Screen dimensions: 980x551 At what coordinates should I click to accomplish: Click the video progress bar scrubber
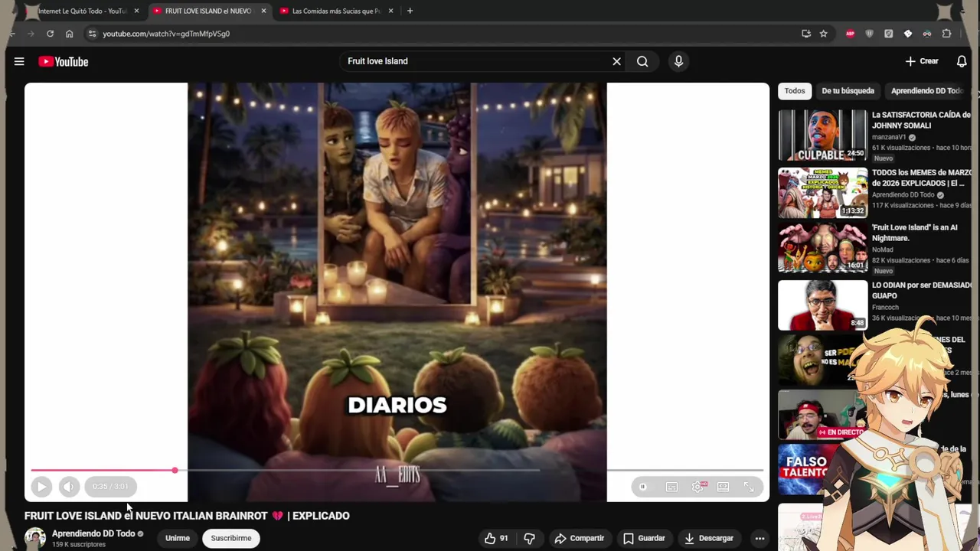[175, 470]
